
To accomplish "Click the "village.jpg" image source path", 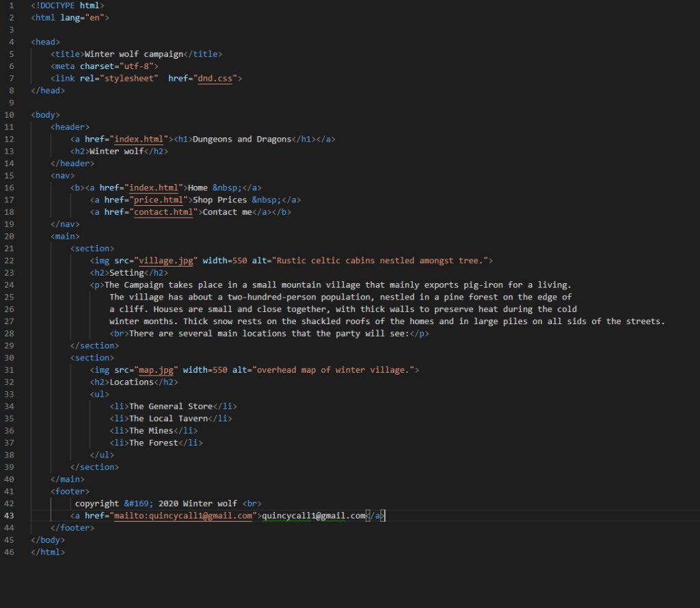I will coord(168,261).
